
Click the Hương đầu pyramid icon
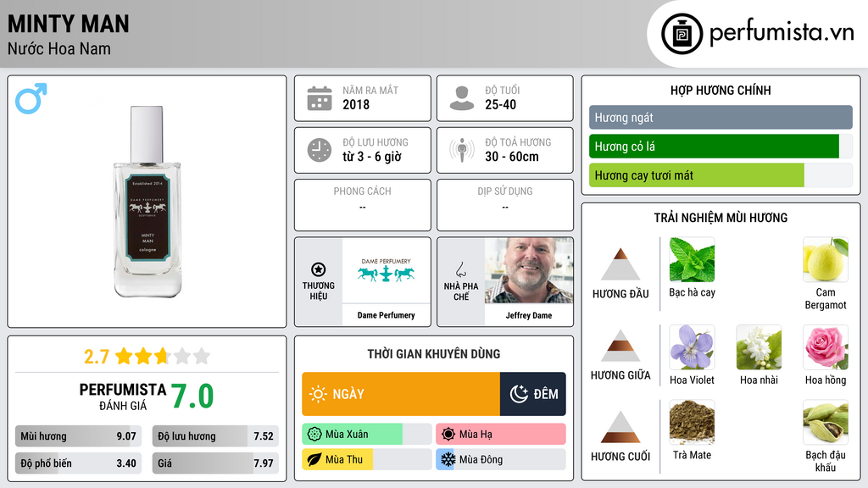tap(620, 264)
